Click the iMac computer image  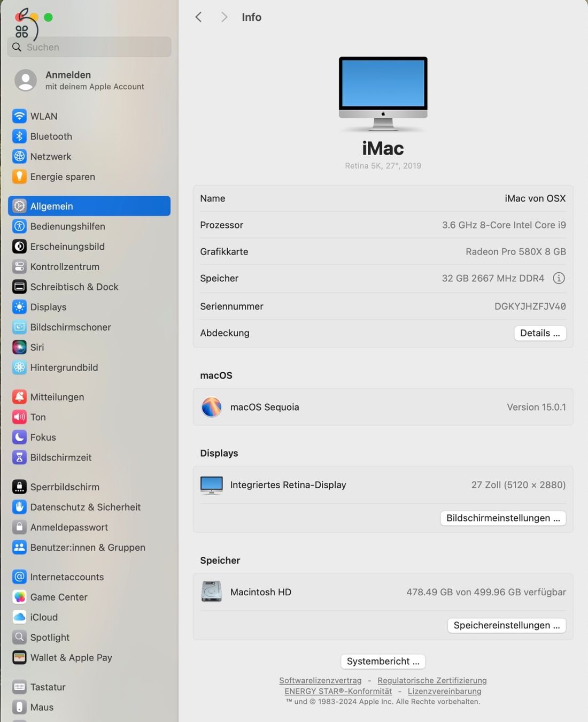tap(383, 94)
